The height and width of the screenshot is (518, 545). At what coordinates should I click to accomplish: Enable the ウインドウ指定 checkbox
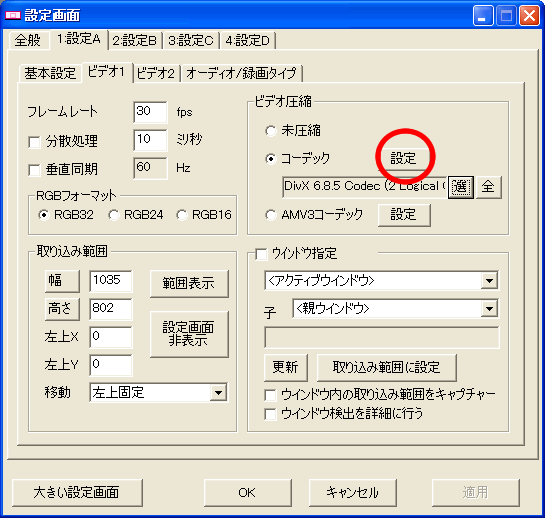(261, 254)
